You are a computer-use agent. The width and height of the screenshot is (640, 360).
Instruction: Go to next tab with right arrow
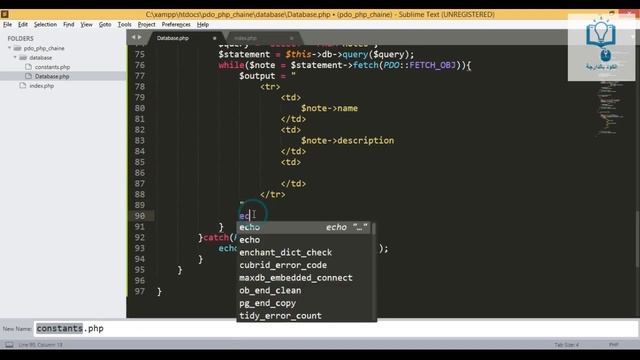click(x=140, y=37)
